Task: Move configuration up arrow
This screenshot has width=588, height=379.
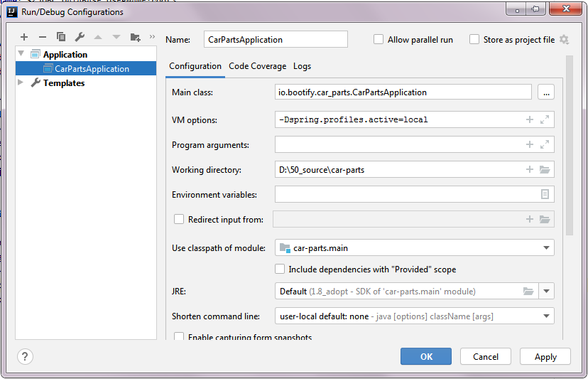Action: (98, 37)
